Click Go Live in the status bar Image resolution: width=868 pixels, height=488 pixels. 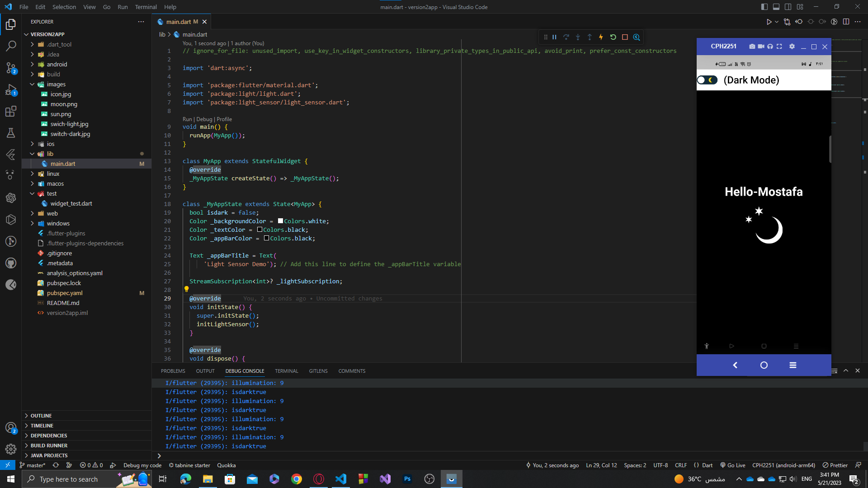click(x=733, y=465)
